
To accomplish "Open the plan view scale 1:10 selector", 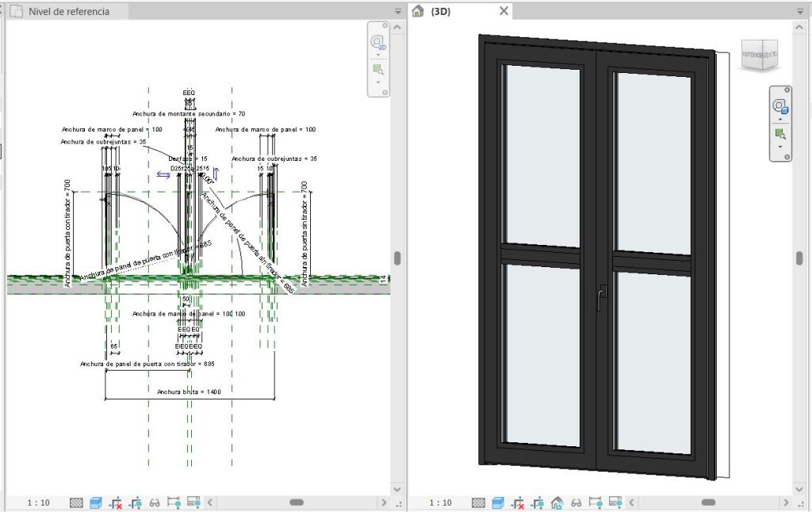I will [39, 502].
